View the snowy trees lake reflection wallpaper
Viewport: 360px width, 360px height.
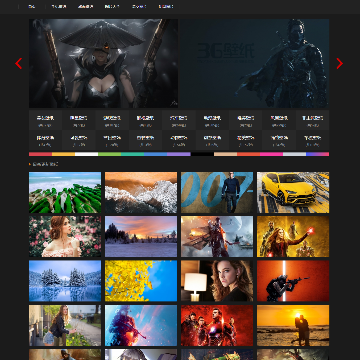pyautogui.click(x=65, y=281)
